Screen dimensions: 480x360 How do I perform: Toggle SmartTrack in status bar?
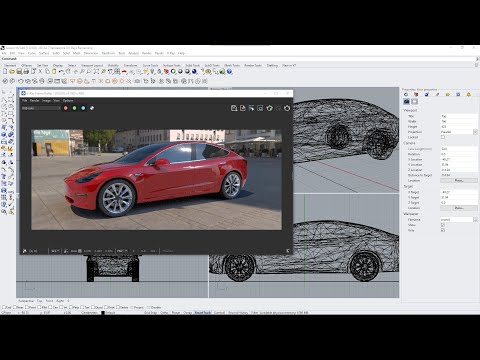pos(203,313)
